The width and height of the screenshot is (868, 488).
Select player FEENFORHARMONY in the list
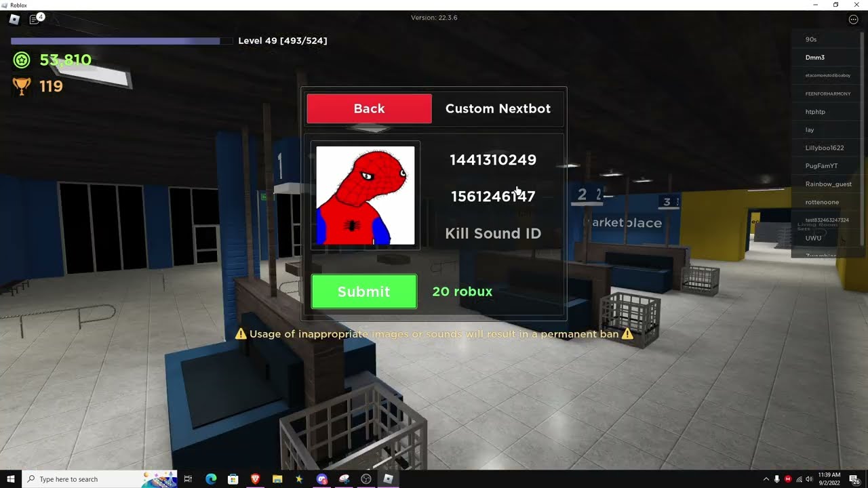coord(826,94)
